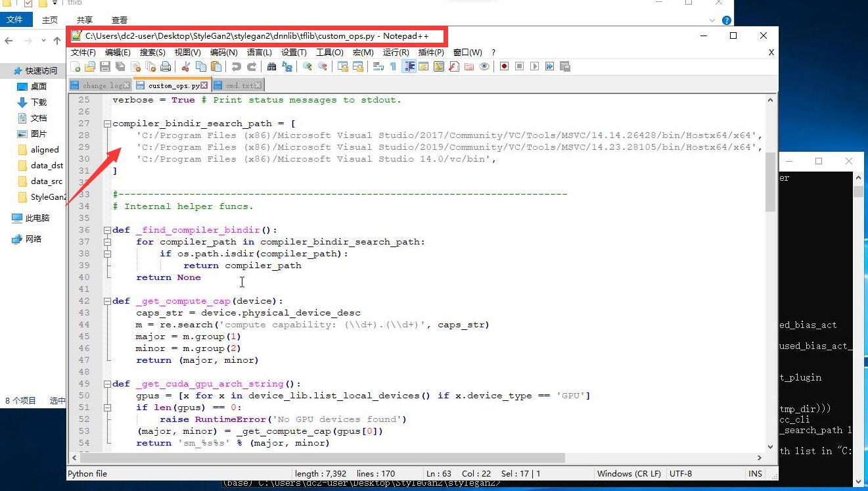
Task: Click the Zoom Out toolbar icon
Action: 323,66
